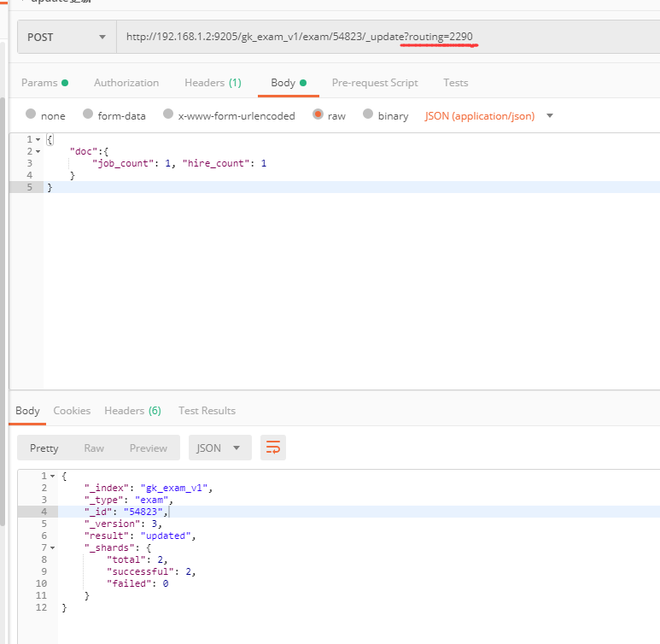The width and height of the screenshot is (660, 644).
Task: Switch response view to Raw
Action: tap(94, 448)
